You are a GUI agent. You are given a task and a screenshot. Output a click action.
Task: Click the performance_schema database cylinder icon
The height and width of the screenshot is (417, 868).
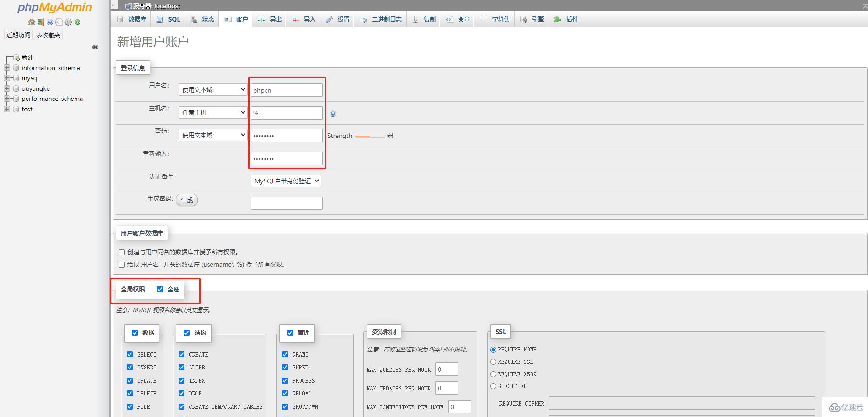pos(16,99)
